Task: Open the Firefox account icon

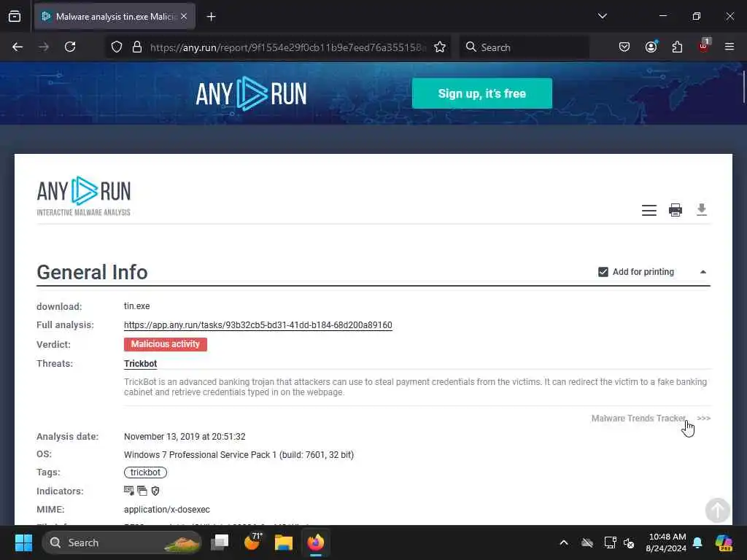Action: tap(651, 47)
